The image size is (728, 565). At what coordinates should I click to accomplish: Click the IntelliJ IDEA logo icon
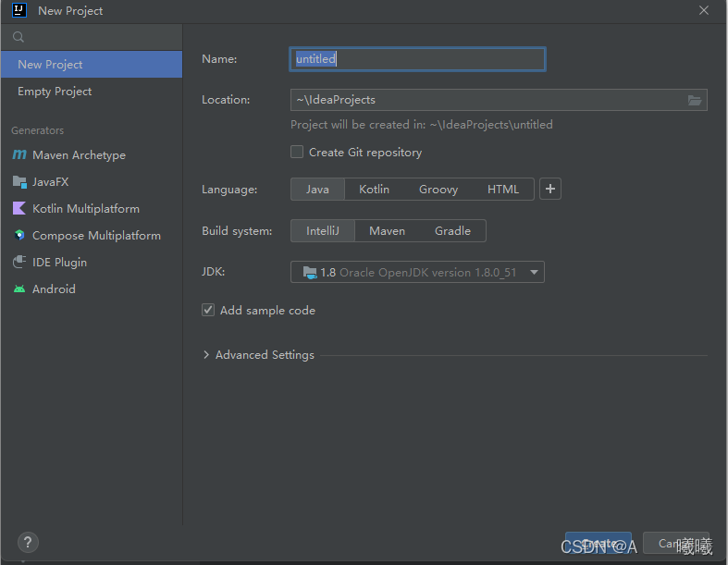point(19,10)
